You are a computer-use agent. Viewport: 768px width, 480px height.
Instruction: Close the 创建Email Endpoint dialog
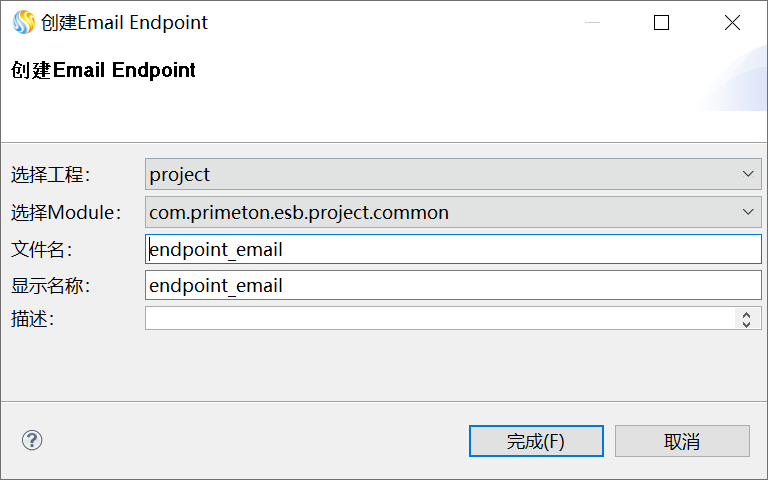(732, 22)
